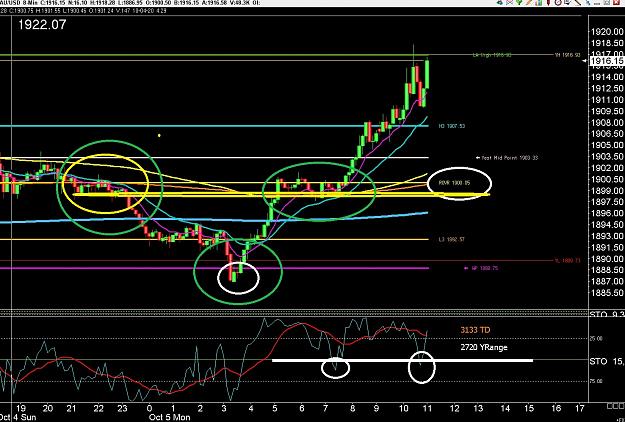Click the Oct 4 Sun date label
This screenshot has height=422, width=625.
click(x=18, y=418)
